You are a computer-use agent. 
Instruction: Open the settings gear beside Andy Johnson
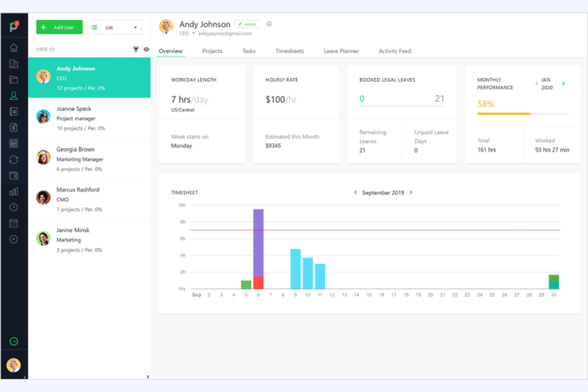269,24
